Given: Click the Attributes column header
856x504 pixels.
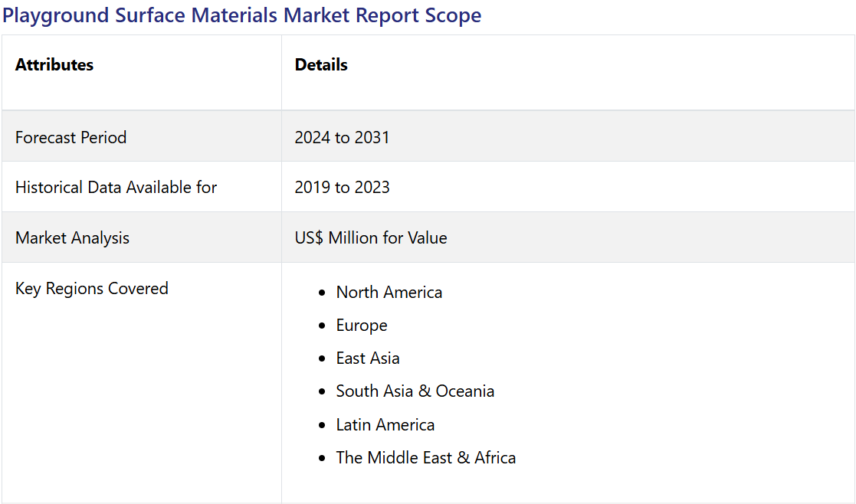Looking at the screenshot, I should tap(54, 65).
